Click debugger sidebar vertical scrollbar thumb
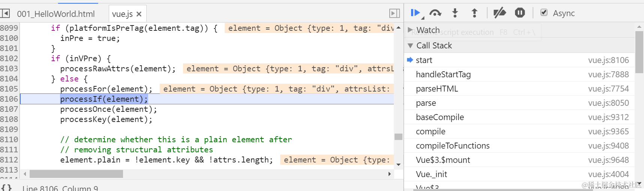The width and height of the screenshot is (644, 191). point(639,52)
